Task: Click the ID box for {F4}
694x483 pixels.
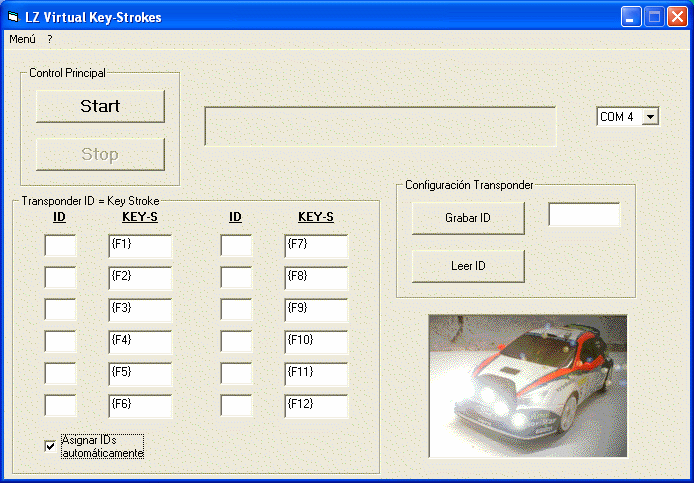Action: pyautogui.click(x=60, y=341)
